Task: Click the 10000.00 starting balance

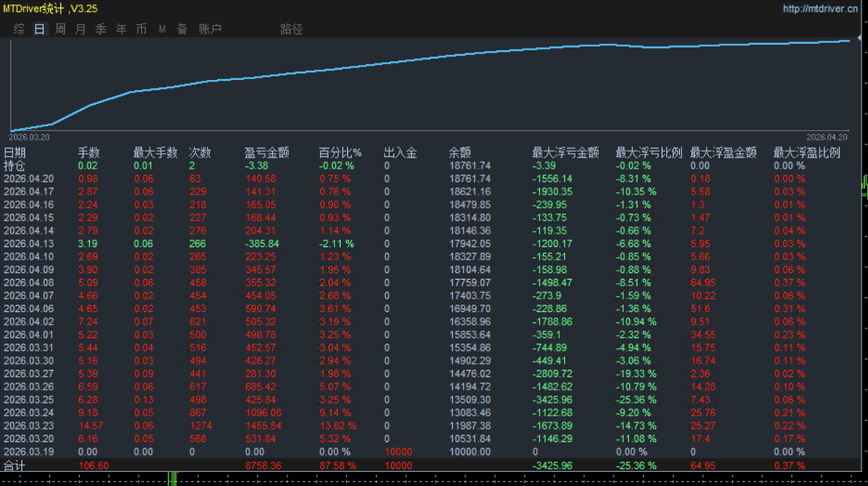Action: 470,452
